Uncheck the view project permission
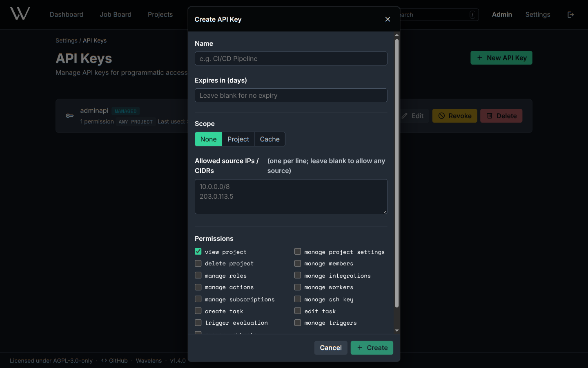The width and height of the screenshot is (588, 368). [198, 251]
